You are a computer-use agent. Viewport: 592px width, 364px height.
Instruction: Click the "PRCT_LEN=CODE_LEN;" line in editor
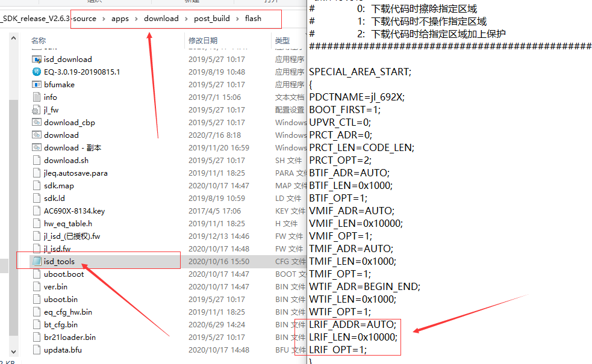[x=362, y=147]
